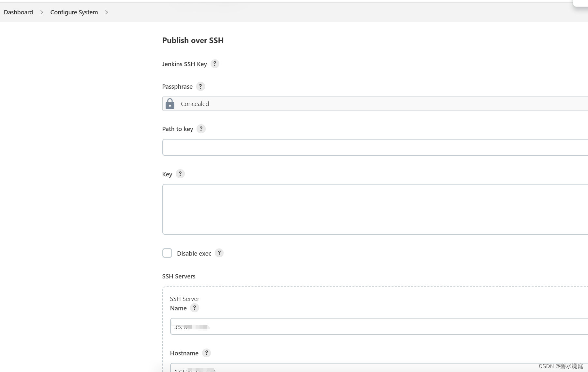Enable the Disable exec checkbox
This screenshot has height=372, width=588.
167,253
